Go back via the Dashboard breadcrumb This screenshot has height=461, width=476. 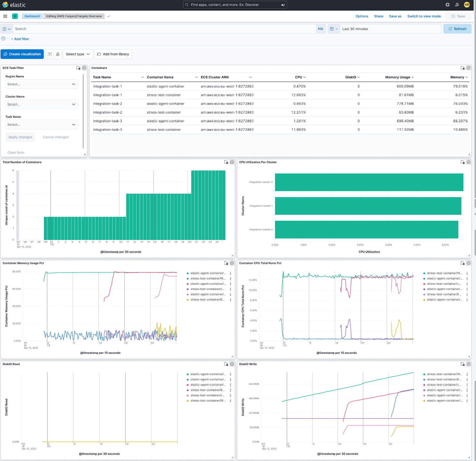pyautogui.click(x=32, y=16)
